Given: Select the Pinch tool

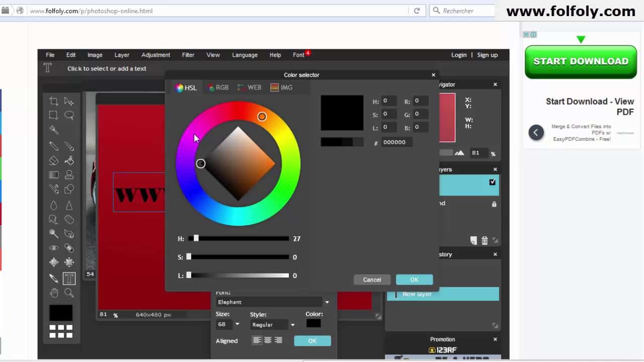Looking at the screenshot, I should (x=69, y=262).
